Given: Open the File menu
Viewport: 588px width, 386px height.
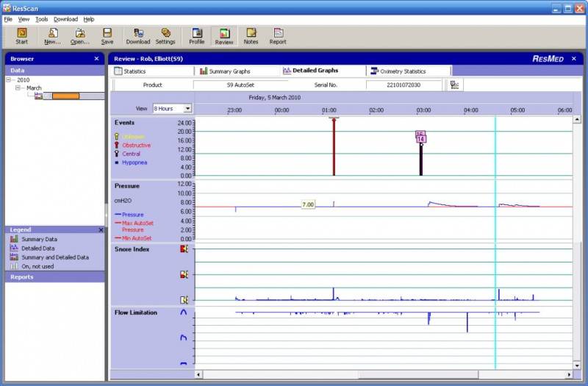Looking at the screenshot, I should point(8,19).
